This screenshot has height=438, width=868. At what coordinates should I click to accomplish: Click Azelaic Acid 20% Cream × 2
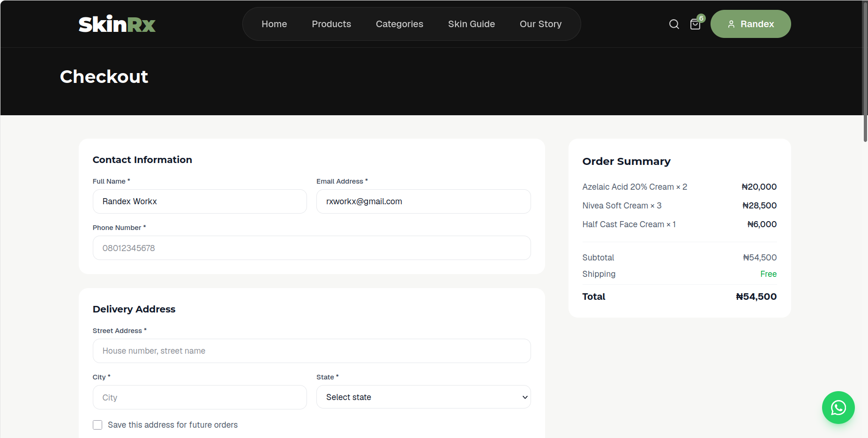click(x=635, y=187)
